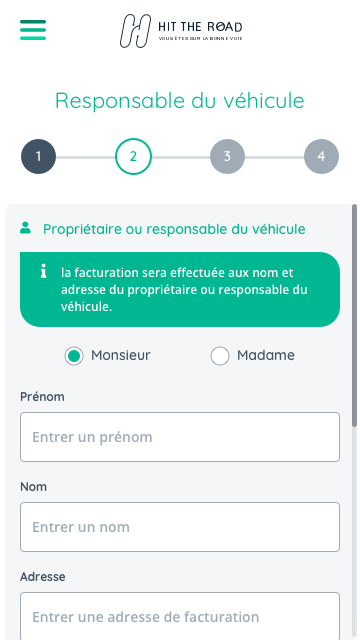
Task: Click the green facturation info banner
Action: 180,289
